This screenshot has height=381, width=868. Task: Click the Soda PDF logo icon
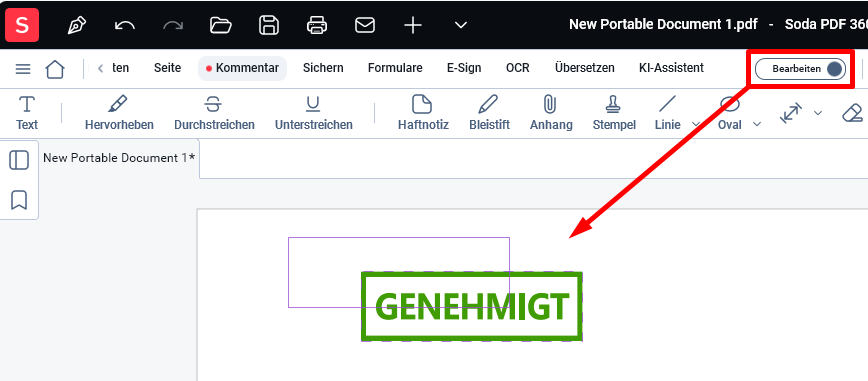[22, 25]
